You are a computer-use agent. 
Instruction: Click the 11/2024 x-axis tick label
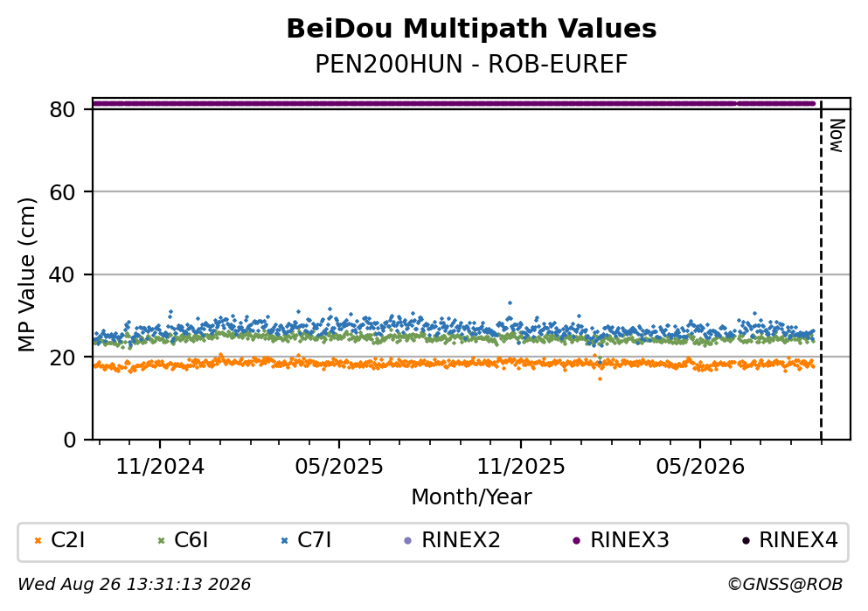[x=160, y=467]
